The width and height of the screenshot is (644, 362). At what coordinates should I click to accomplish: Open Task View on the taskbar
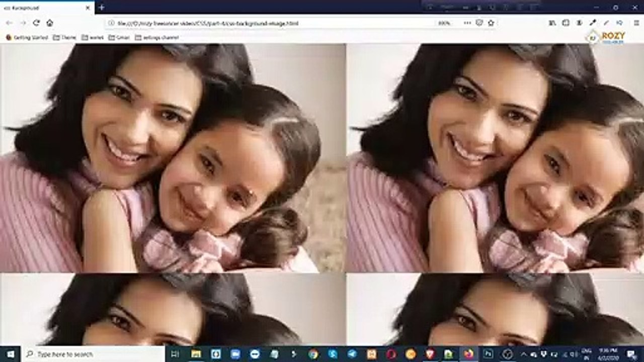coord(175,354)
